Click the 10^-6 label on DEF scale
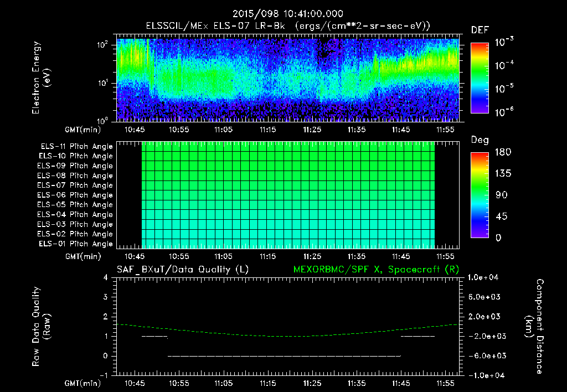The height and width of the screenshot is (392, 567). coord(504,112)
